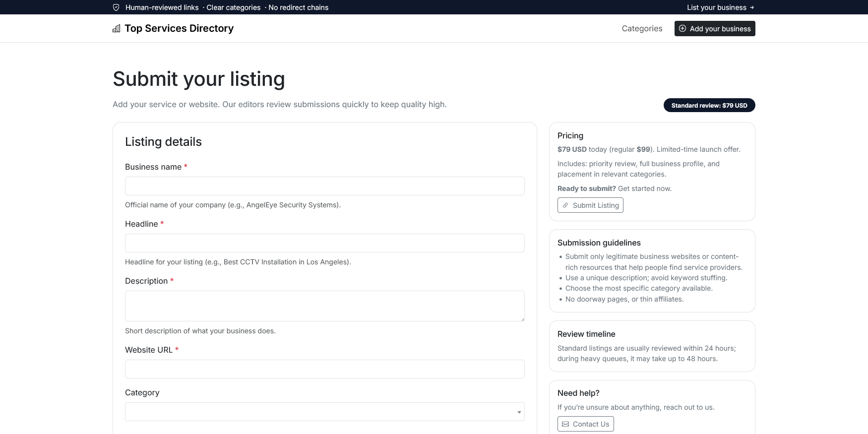The height and width of the screenshot is (434, 868).
Task: Click the Category field label
Action: 142,392
